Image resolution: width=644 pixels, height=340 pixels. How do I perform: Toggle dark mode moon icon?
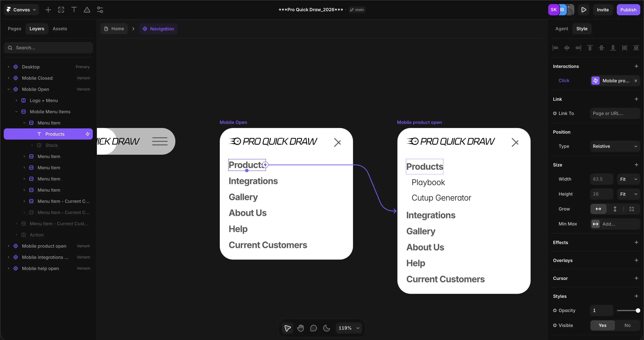326,328
